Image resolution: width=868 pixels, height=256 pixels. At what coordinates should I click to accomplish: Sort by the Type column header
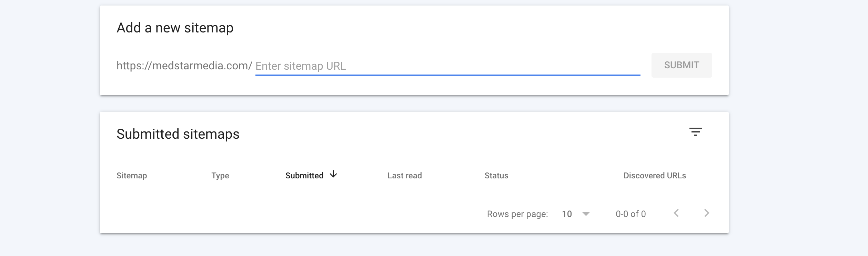(220, 176)
